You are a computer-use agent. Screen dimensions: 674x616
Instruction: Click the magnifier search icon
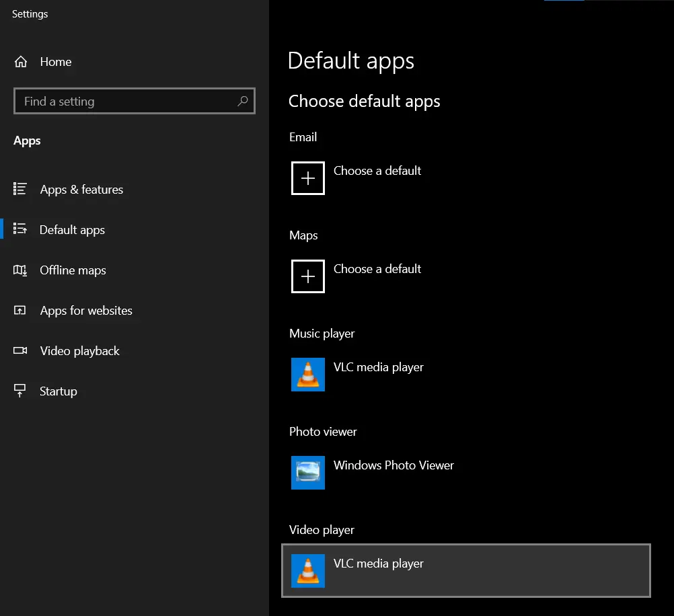pyautogui.click(x=243, y=101)
